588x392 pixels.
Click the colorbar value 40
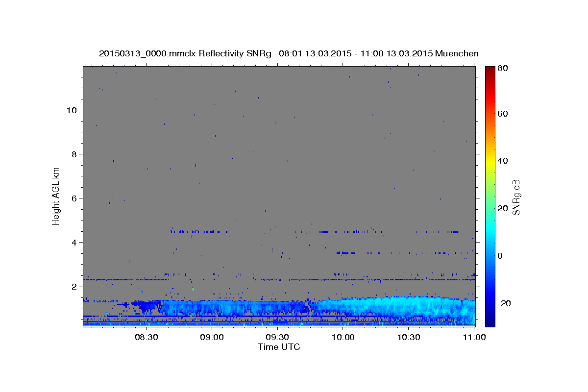click(503, 161)
